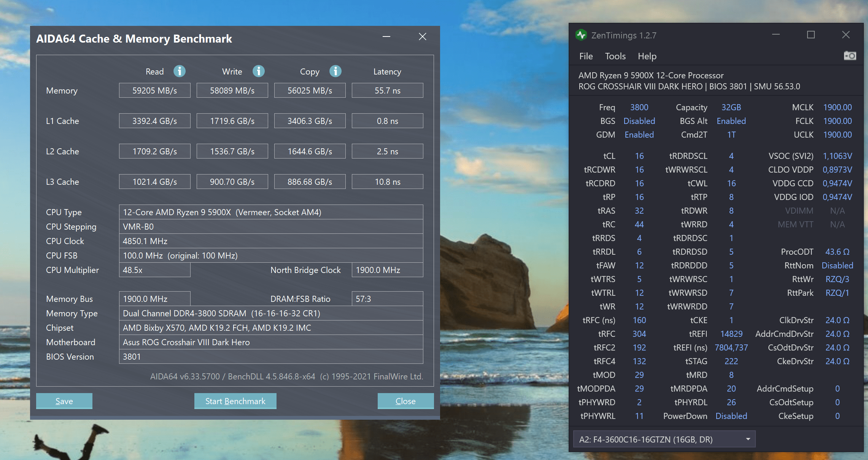This screenshot has height=460, width=868.
Task: Click the CPU Stepping field VMR-B0
Action: click(271, 227)
